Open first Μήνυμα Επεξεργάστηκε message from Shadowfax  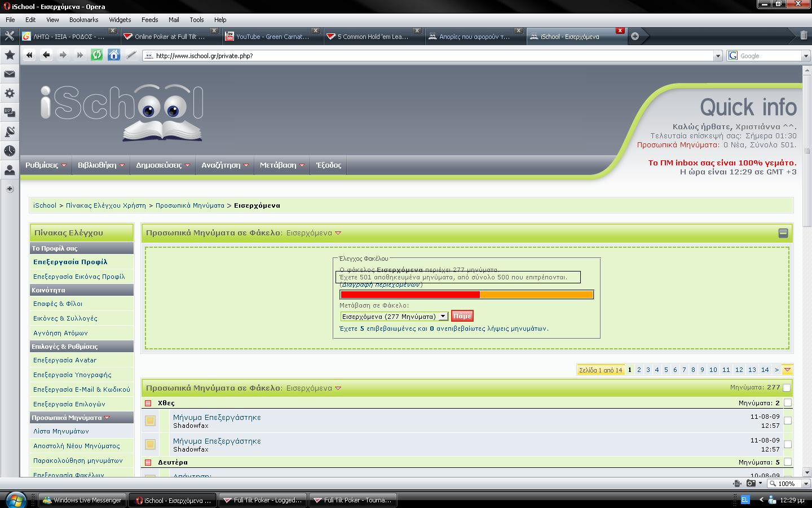217,418
